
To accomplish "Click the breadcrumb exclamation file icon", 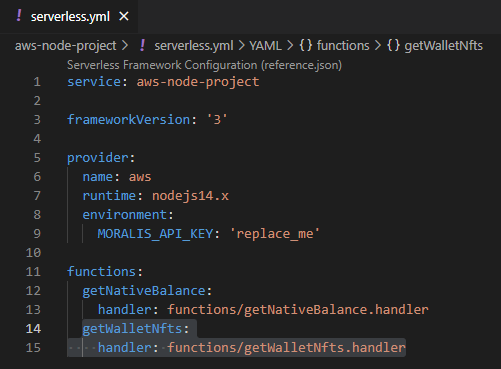I will (x=143, y=45).
